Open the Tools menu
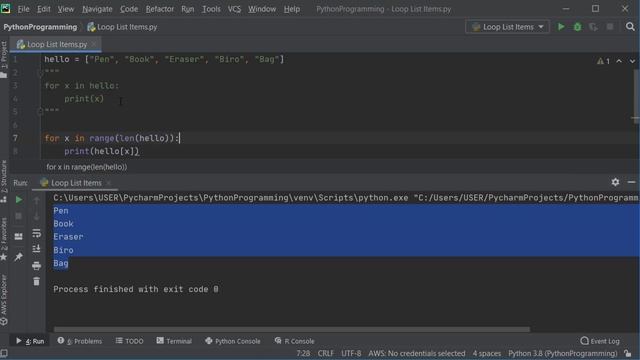640x360 pixels. [x=211, y=9]
